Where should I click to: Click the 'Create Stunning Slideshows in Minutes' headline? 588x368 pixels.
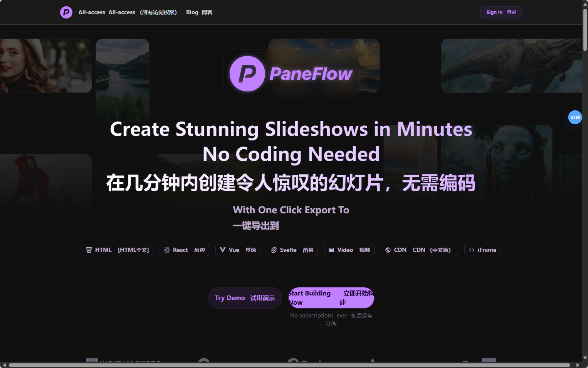pyautogui.click(x=291, y=129)
